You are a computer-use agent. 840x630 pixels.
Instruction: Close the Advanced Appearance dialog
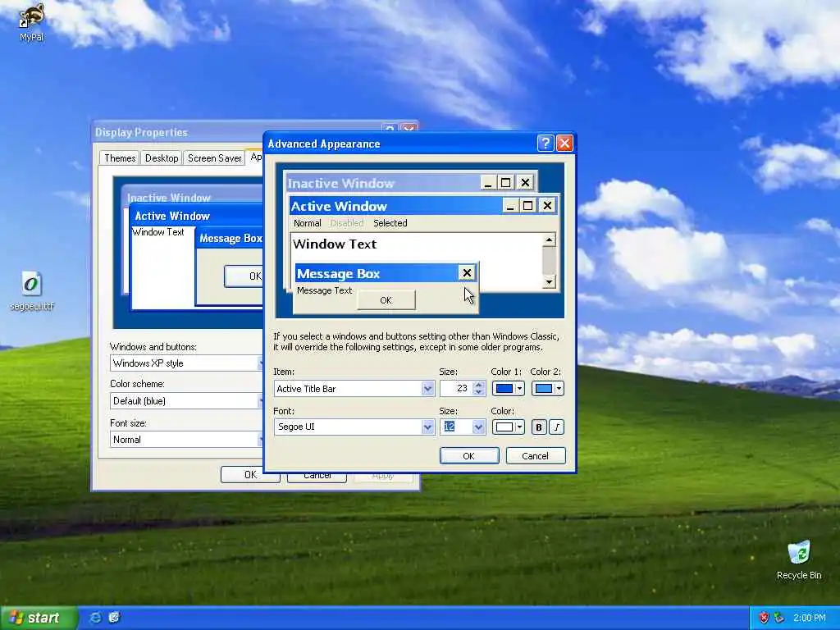(x=564, y=143)
